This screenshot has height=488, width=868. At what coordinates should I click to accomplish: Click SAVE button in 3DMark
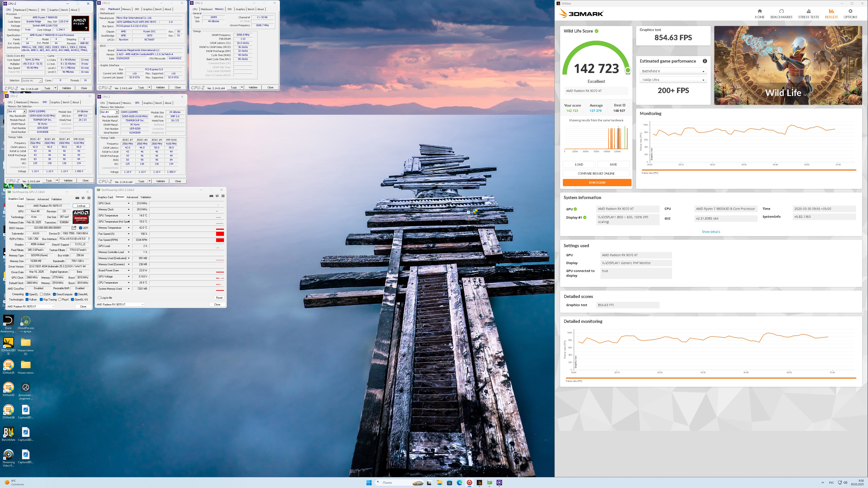[x=613, y=164]
